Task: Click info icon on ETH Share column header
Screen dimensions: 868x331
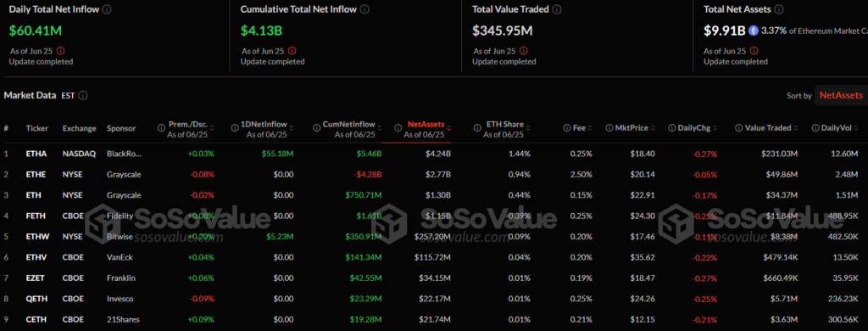Action: (478, 128)
